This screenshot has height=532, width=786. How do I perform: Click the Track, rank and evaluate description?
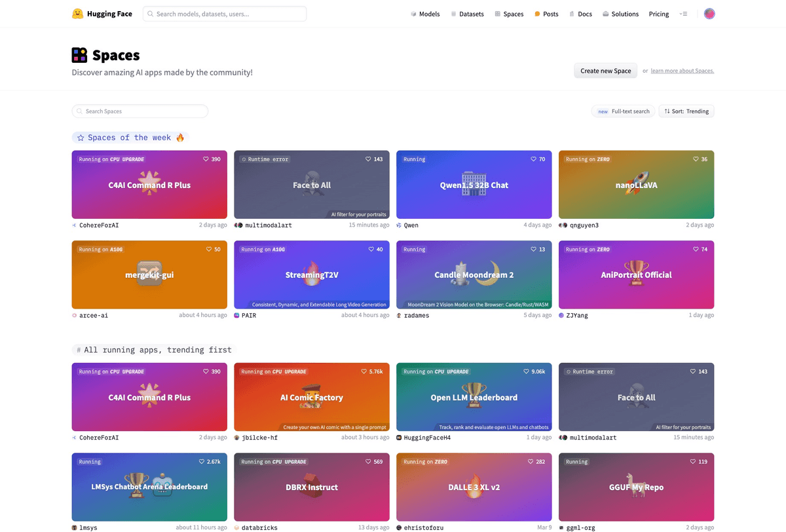pyautogui.click(x=494, y=427)
